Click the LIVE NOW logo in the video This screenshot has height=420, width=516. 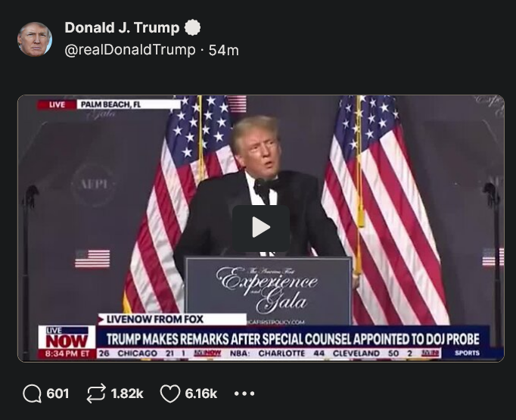tap(67, 338)
